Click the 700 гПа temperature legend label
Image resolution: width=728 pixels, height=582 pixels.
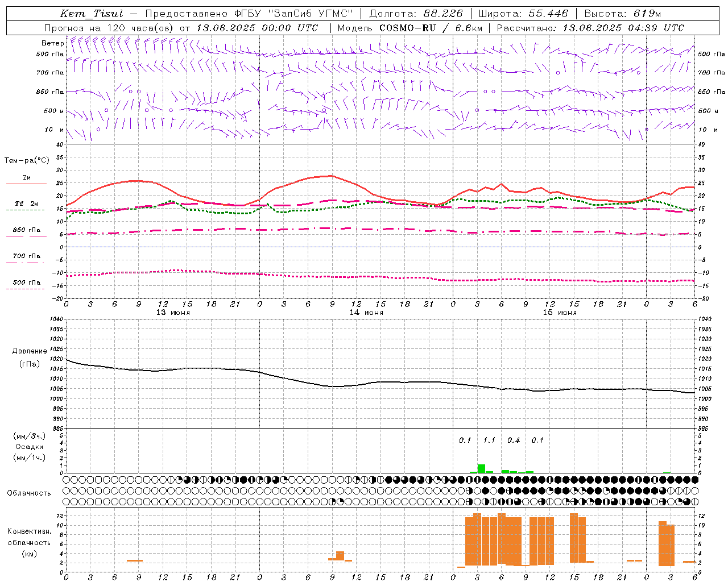(27, 256)
